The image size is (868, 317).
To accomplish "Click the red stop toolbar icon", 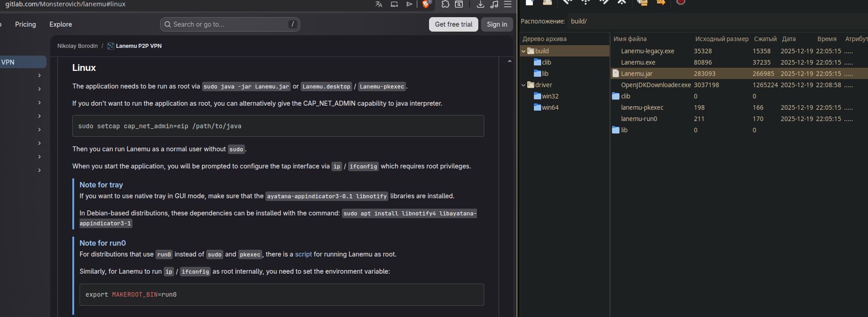I will pos(680,2).
